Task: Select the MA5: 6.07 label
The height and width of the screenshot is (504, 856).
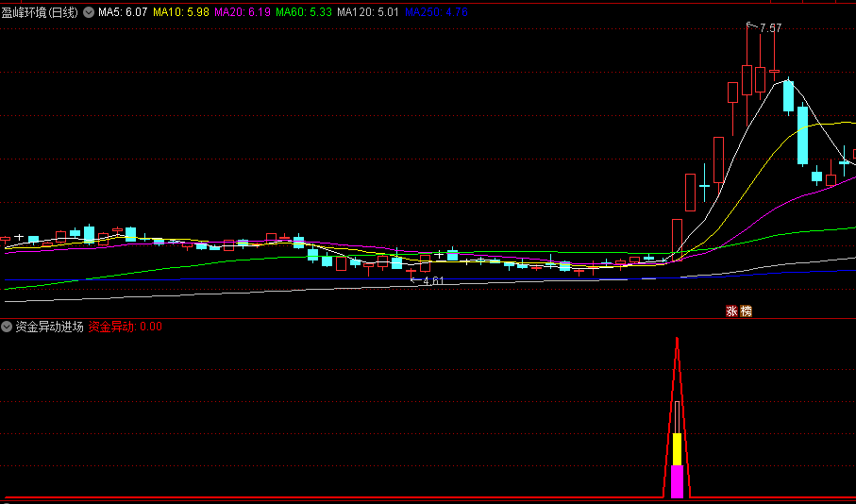Action: pos(123,12)
